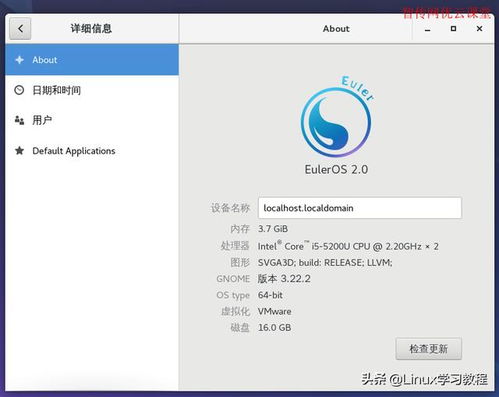The height and width of the screenshot is (397, 499).
Task: Maximize the About window
Action: point(453,29)
